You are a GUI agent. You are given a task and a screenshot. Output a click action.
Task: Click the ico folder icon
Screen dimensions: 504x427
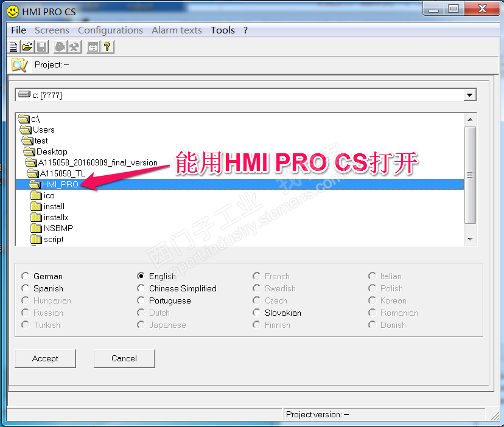(37, 195)
